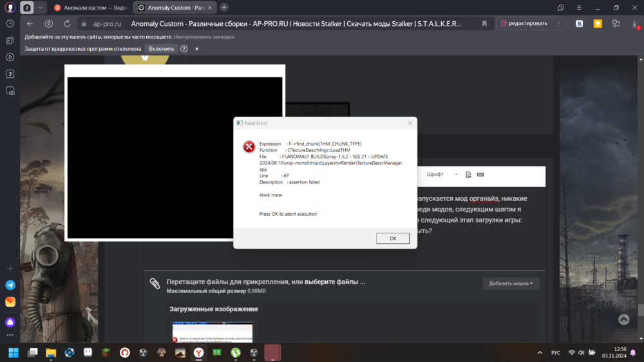Open the clock and date panel
The image size is (644, 362).
click(x=614, y=352)
